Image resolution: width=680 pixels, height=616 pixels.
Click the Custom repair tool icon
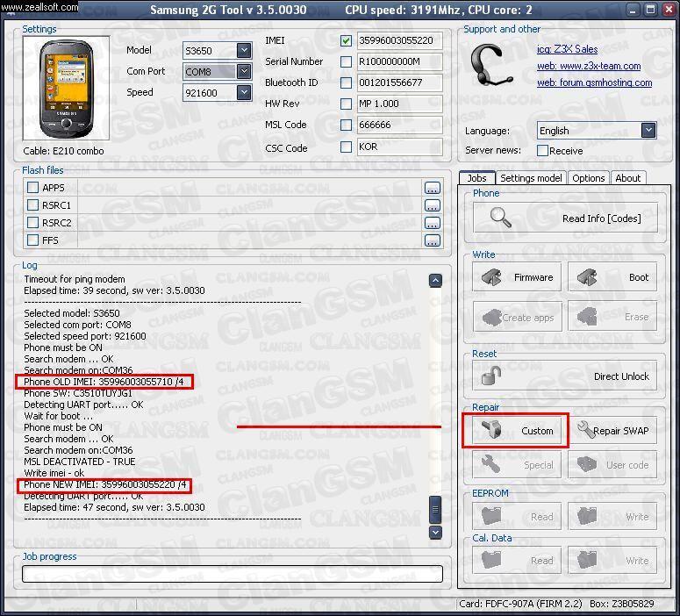click(x=491, y=430)
